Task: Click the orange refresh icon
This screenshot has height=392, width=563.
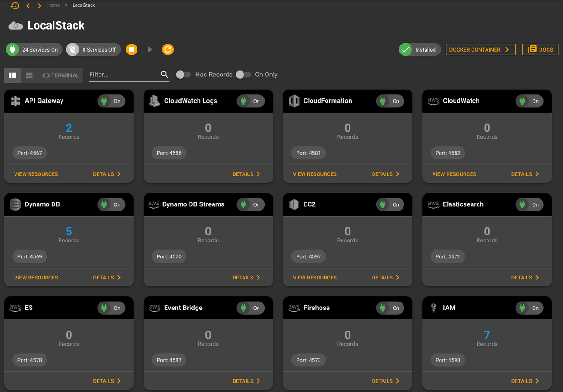Action: click(x=168, y=49)
